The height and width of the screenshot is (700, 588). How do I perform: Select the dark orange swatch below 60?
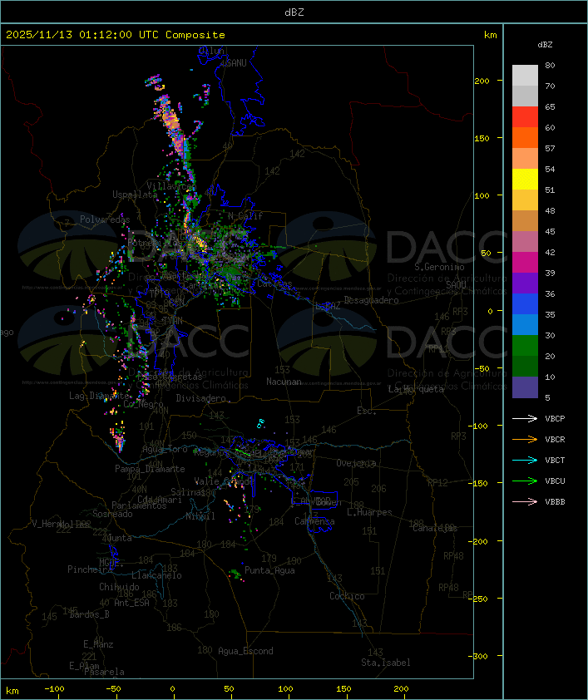(x=525, y=137)
